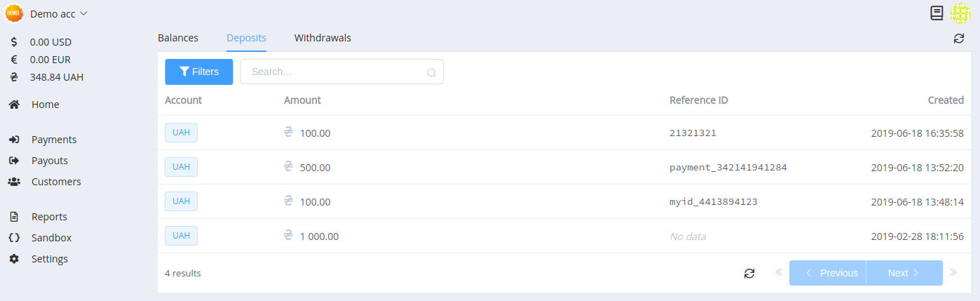
Task: Click the refresh icon beside pagination
Action: 749,273
